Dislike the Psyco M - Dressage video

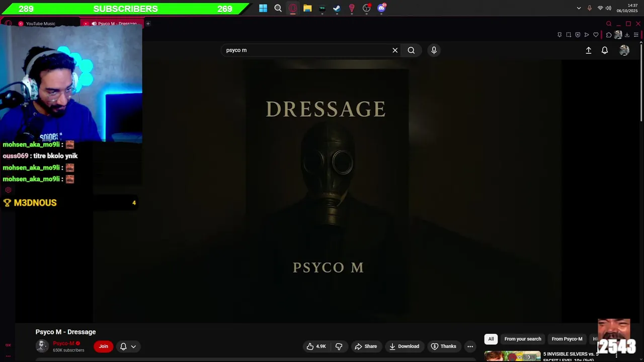point(339,346)
